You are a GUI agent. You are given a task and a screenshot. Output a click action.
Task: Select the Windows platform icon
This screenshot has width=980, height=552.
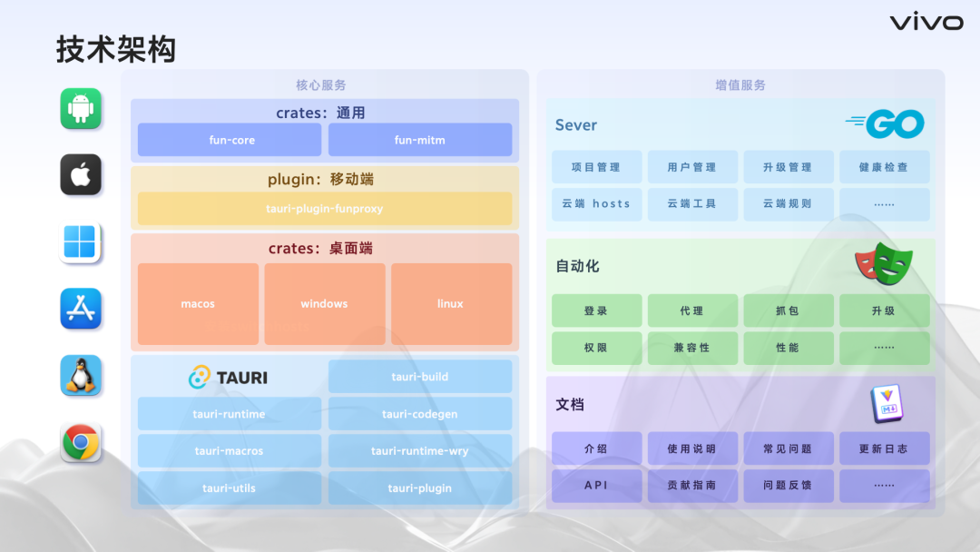tap(80, 242)
